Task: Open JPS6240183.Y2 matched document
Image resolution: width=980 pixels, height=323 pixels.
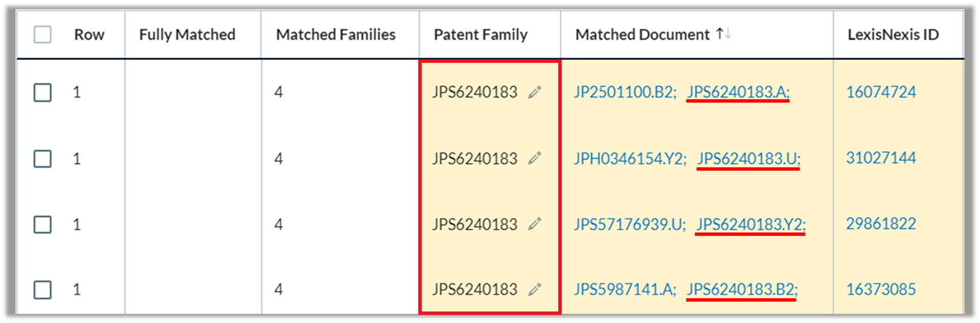Action: (751, 224)
